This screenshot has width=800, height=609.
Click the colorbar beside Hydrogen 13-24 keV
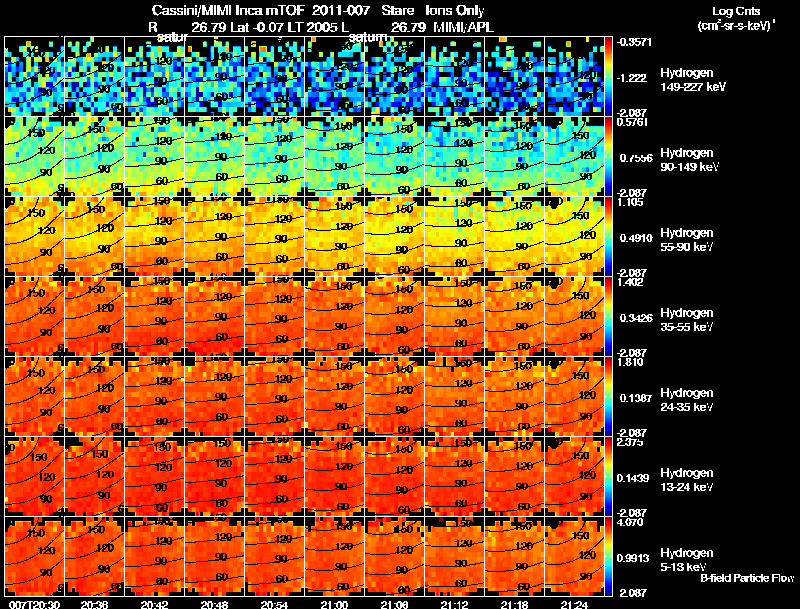608,477
